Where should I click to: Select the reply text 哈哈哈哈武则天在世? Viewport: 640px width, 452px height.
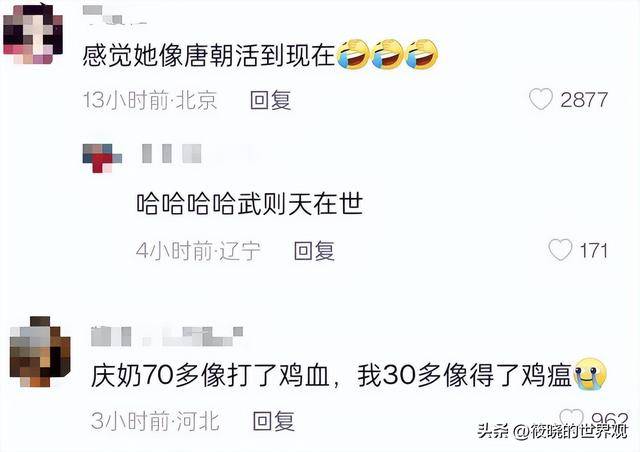[x=250, y=203]
